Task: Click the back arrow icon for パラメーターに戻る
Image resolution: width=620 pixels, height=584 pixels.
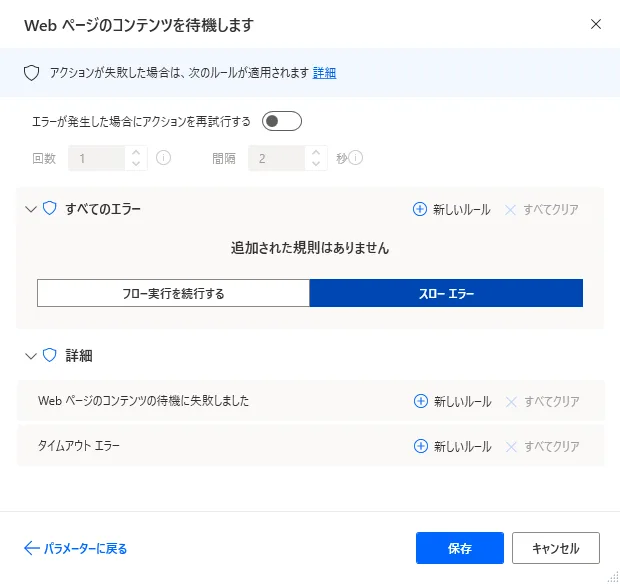Action: click(31, 548)
